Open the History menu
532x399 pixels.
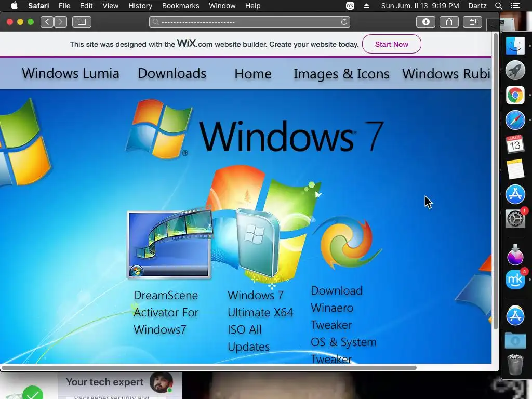click(140, 6)
